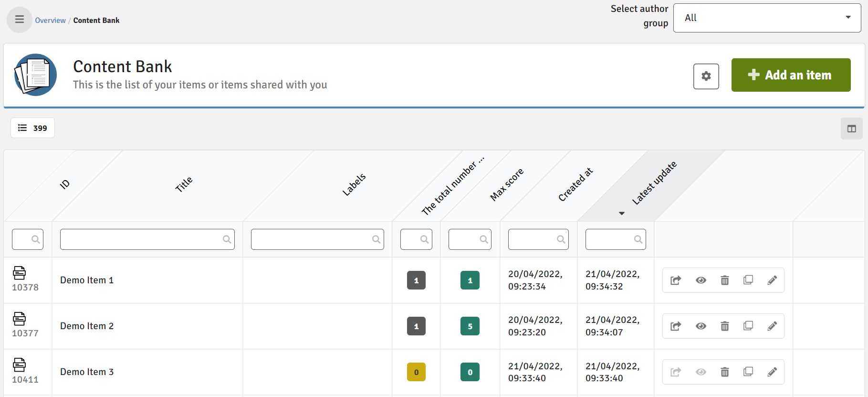Image resolution: width=868 pixels, height=397 pixels.
Task: Click the latest update 21/04/2022, 09:34:32
Action: click(613, 280)
